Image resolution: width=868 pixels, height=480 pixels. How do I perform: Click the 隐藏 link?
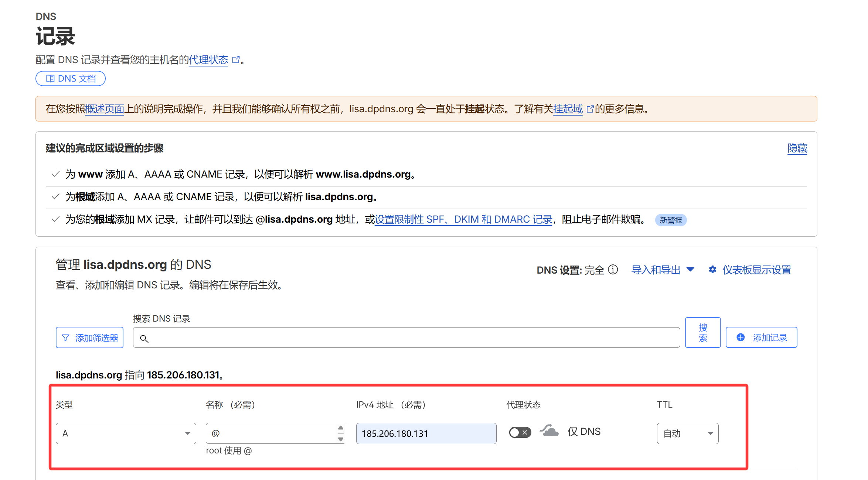point(797,148)
